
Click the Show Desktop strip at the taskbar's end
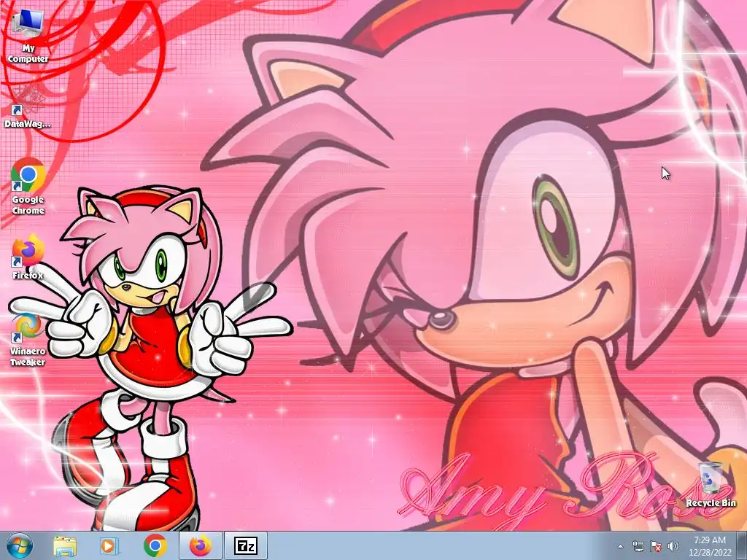pyautogui.click(x=742, y=546)
